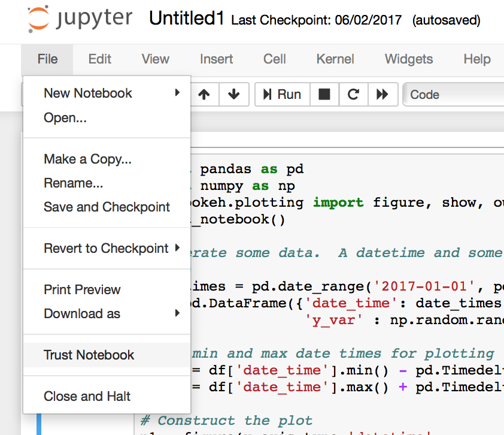Move cell down with the down arrow

click(234, 94)
